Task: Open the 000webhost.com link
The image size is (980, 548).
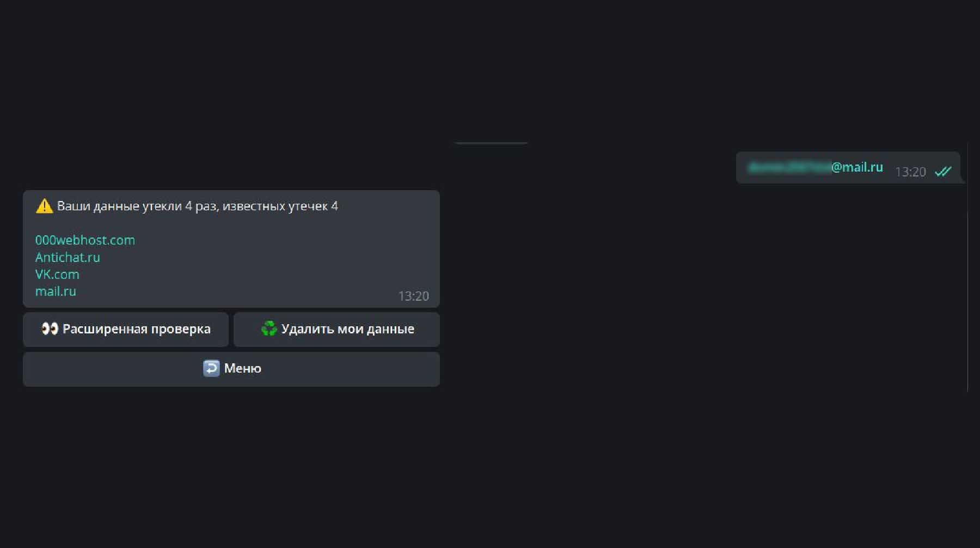Action: coord(85,240)
